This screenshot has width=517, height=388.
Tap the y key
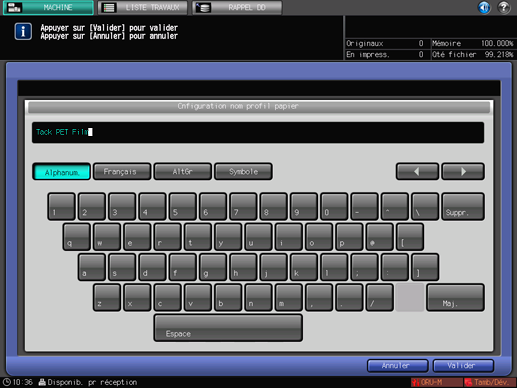pos(228,237)
